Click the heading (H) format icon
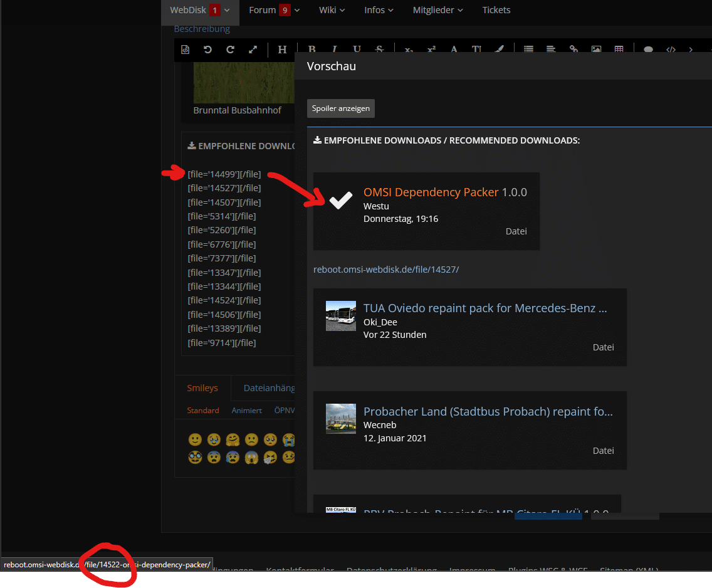Image resolution: width=712 pixels, height=588 pixels. [282, 50]
